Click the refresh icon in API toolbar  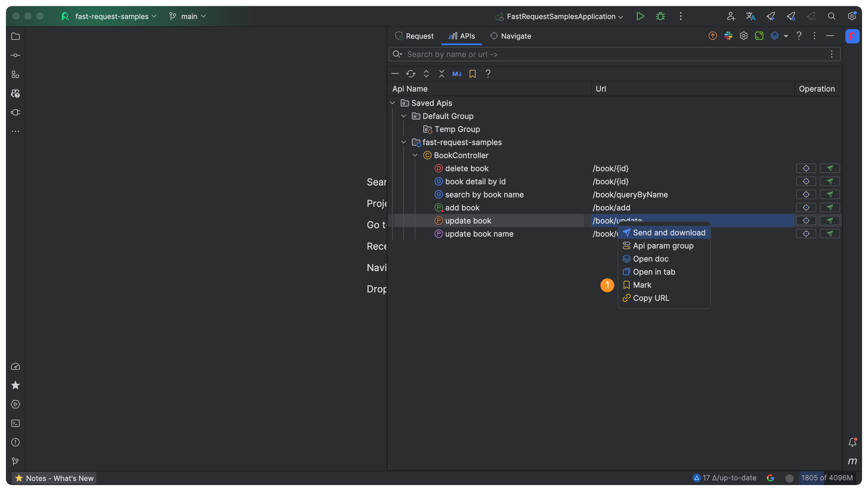411,74
